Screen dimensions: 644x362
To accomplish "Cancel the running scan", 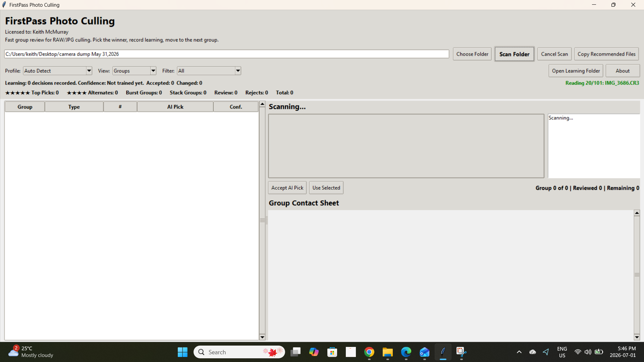I will point(554,54).
